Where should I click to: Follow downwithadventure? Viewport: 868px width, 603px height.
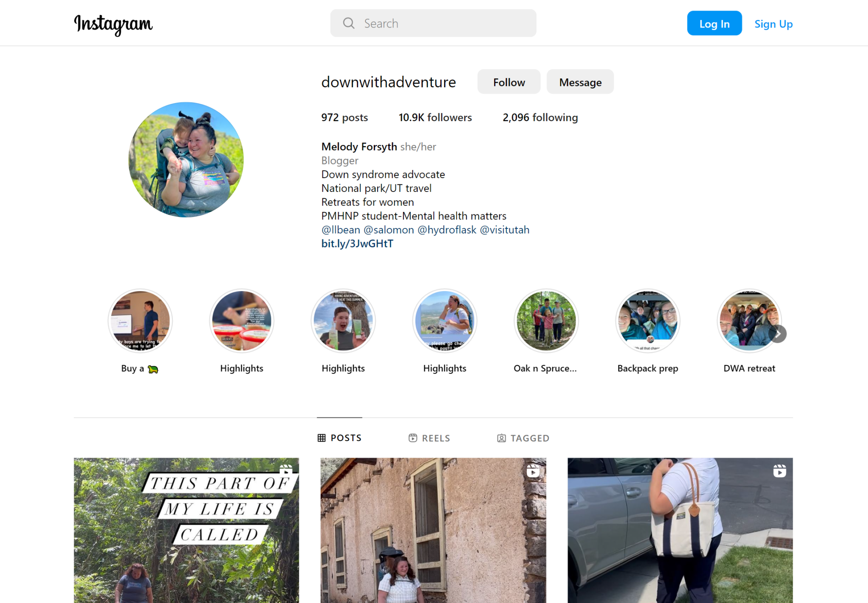coord(509,82)
